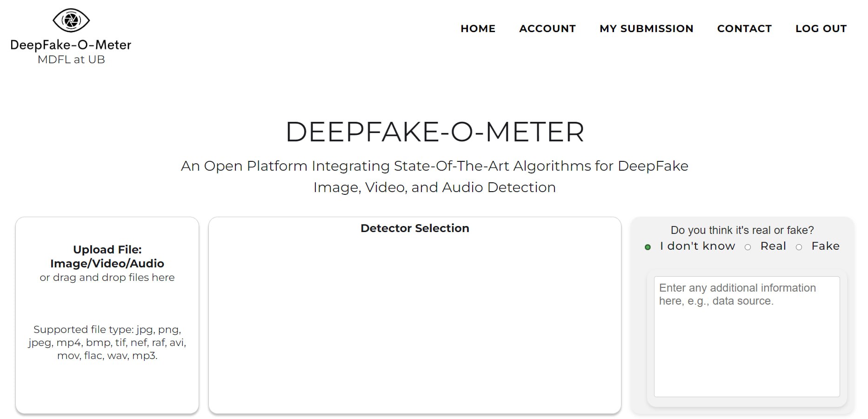
Task: Click the Detector Selection heading
Action: coord(414,228)
